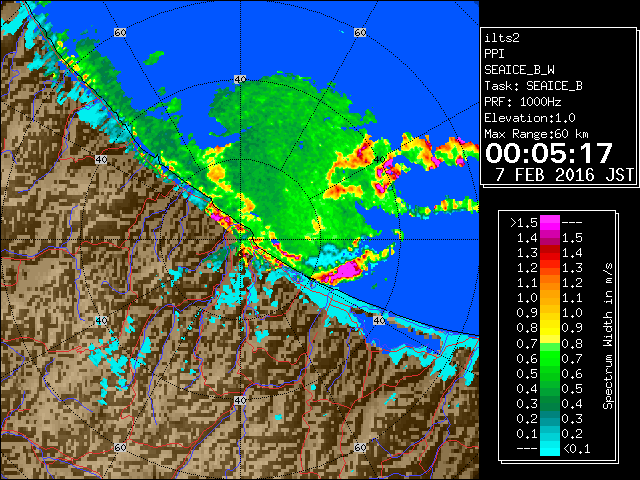Click the "60" range label in the northwest sea area
Viewport: 640px width, 480px height.
pyautogui.click(x=120, y=32)
